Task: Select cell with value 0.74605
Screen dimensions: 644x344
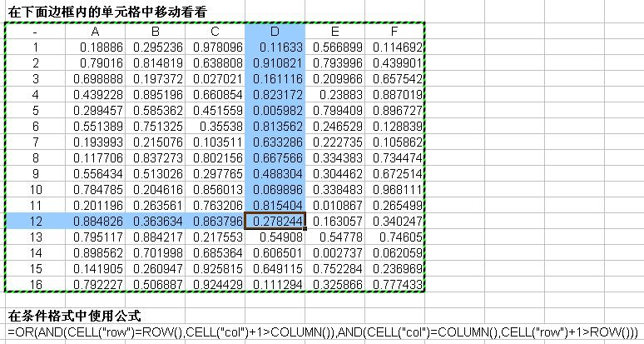Action: [x=394, y=237]
